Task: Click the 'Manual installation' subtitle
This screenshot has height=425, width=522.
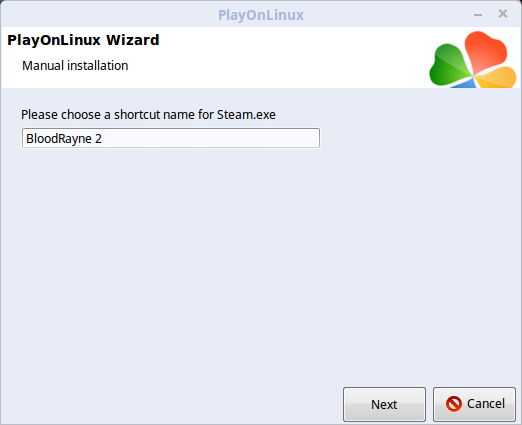Action: [x=75, y=66]
